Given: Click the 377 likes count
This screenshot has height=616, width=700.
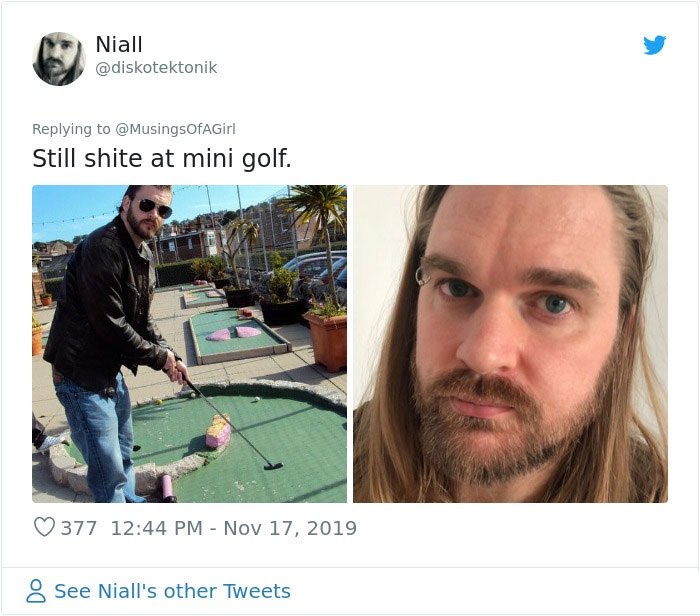Looking at the screenshot, I should coord(79,528).
